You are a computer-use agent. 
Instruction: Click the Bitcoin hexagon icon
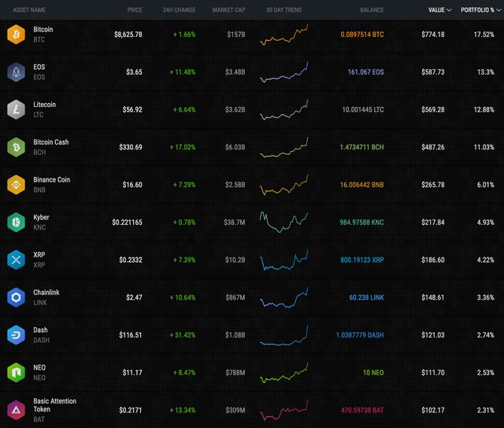(x=16, y=35)
